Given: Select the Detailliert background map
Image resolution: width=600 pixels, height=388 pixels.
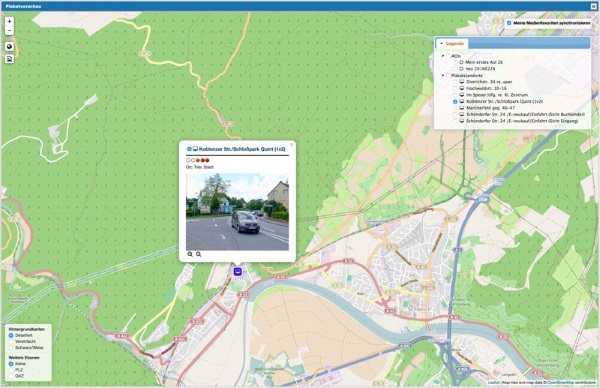Looking at the screenshot, I should [11, 335].
